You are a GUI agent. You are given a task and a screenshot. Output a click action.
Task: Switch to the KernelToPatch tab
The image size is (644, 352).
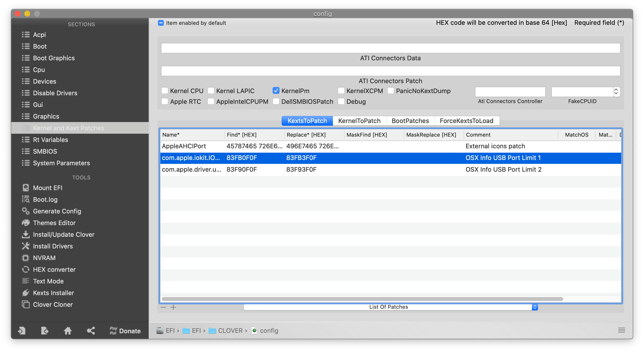pyautogui.click(x=359, y=121)
